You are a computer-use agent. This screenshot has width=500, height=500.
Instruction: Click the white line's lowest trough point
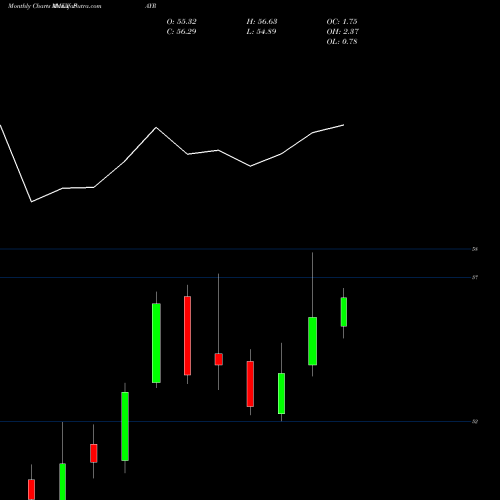pos(31,202)
